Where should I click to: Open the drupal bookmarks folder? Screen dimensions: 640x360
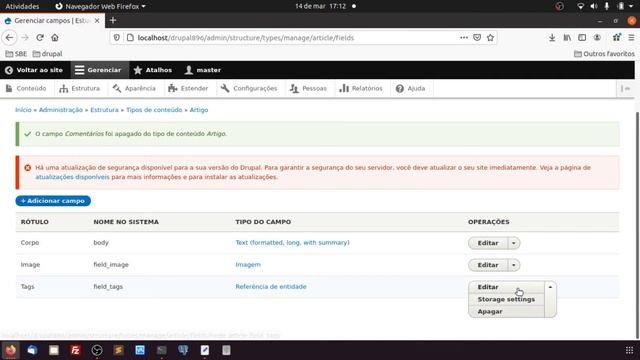click(x=47, y=54)
